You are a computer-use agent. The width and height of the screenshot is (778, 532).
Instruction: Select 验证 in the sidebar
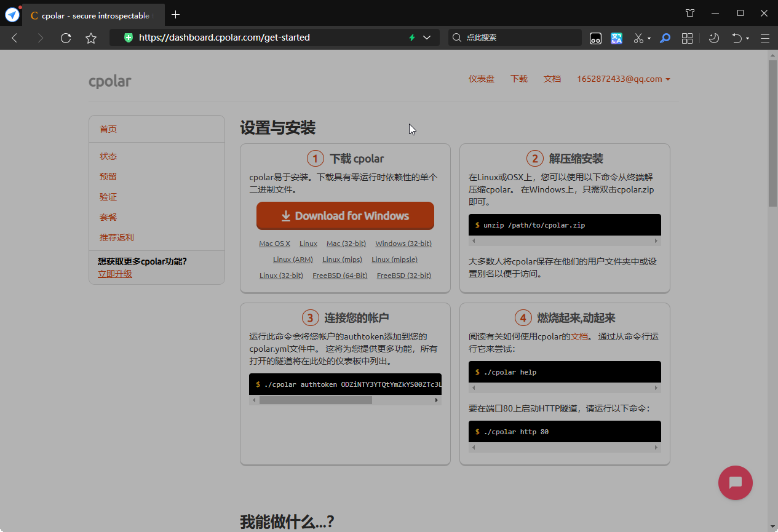point(108,197)
